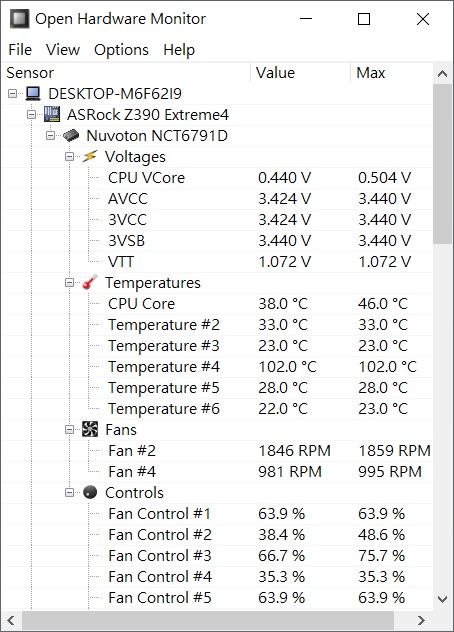Viewport: 454px width, 632px height.
Task: Click the black sphere Controls icon
Action: (x=90, y=492)
